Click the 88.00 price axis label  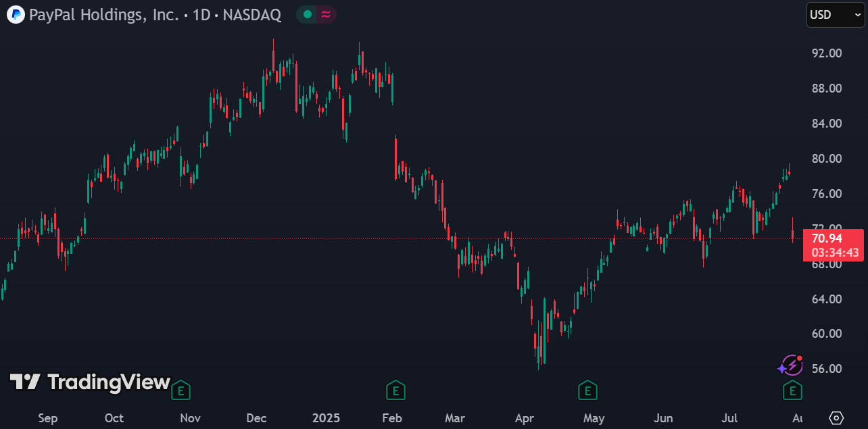(825, 89)
